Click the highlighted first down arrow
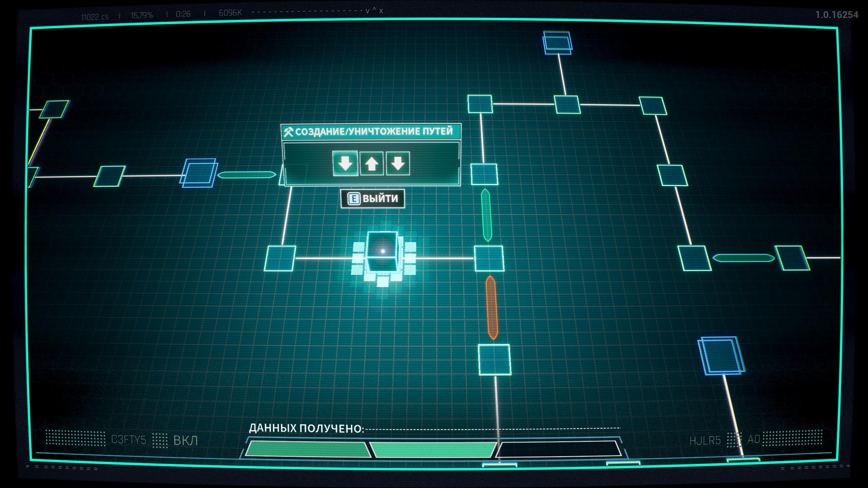 [345, 163]
